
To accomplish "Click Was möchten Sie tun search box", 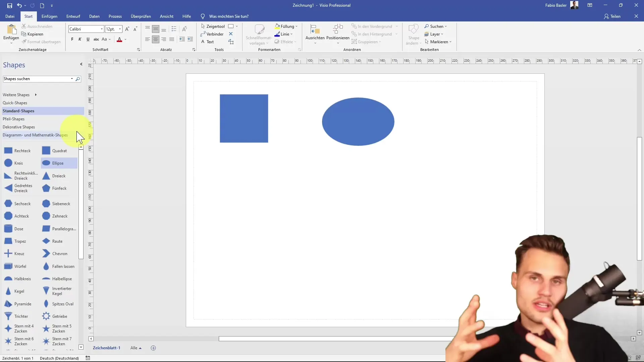I will pos(228,16).
